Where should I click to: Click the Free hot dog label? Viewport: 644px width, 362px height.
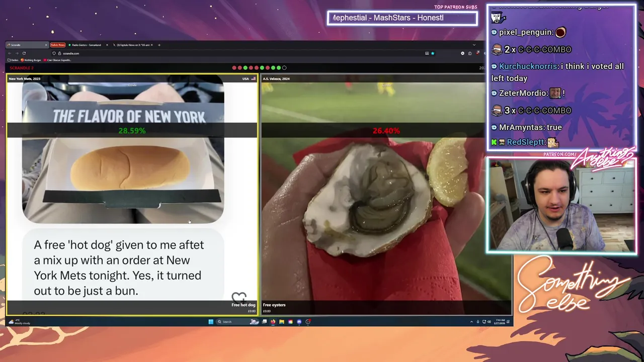click(x=244, y=305)
